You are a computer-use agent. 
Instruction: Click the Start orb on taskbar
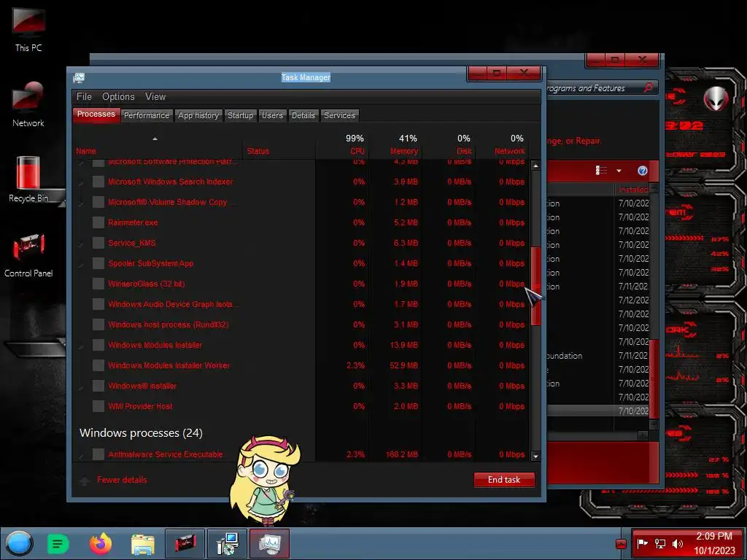19,543
